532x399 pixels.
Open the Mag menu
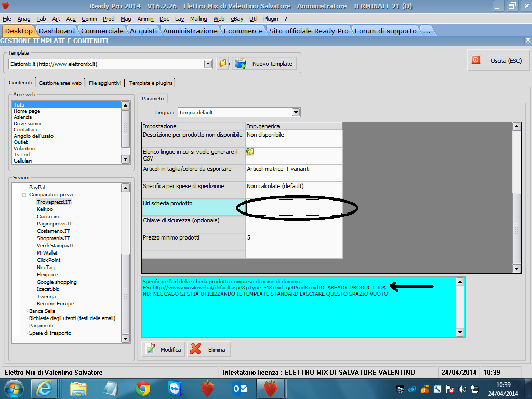[126, 19]
